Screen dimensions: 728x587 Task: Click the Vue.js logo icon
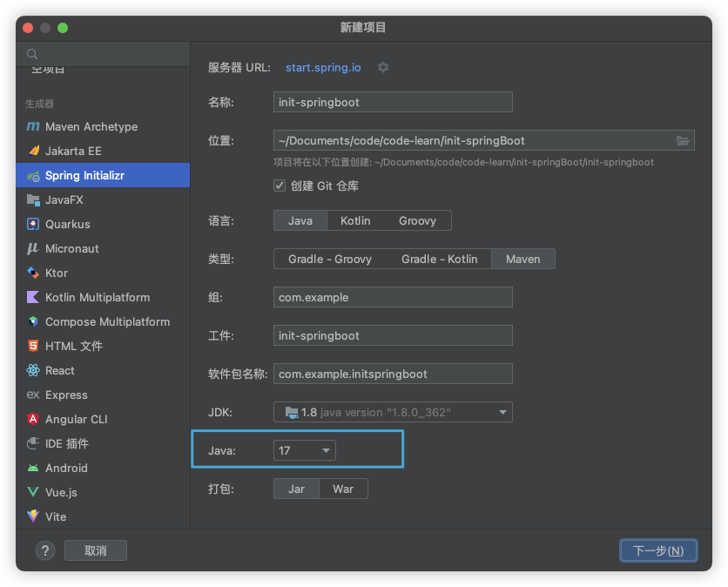point(33,492)
